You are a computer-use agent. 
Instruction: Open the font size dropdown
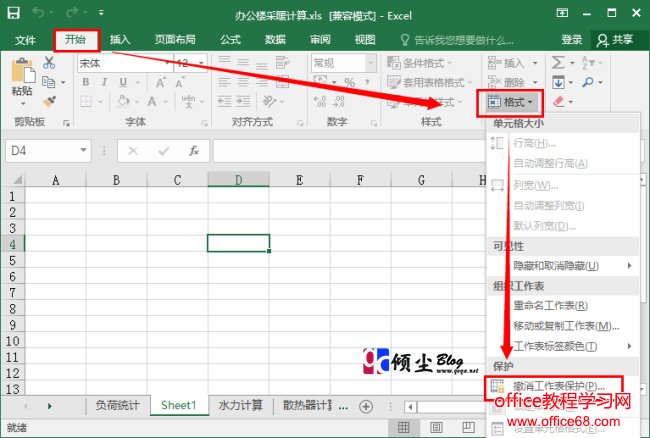point(201,63)
